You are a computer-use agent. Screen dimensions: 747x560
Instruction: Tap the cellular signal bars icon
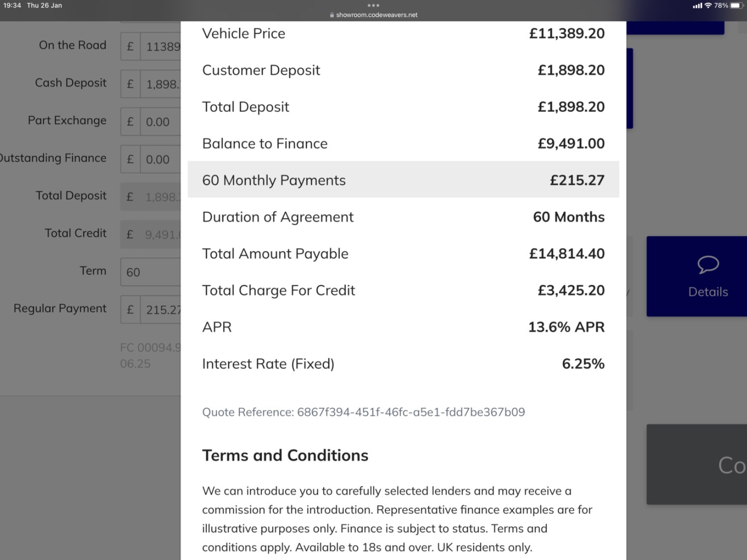(697, 5)
